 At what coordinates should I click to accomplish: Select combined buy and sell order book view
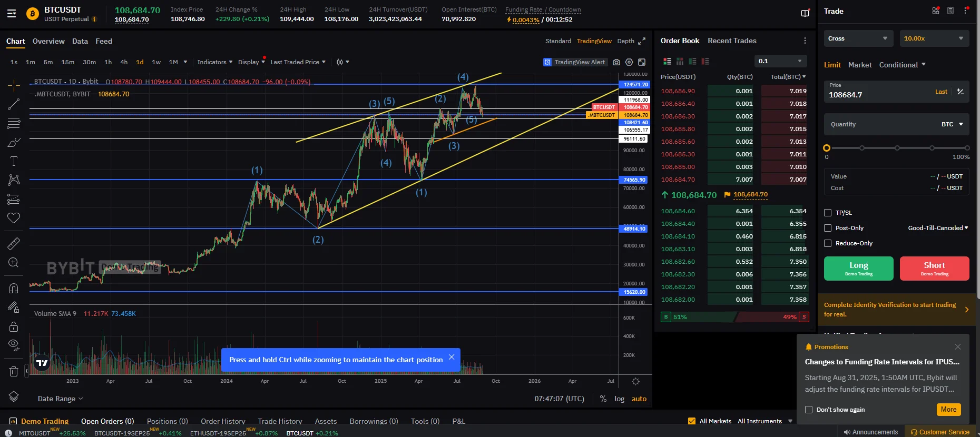point(667,61)
